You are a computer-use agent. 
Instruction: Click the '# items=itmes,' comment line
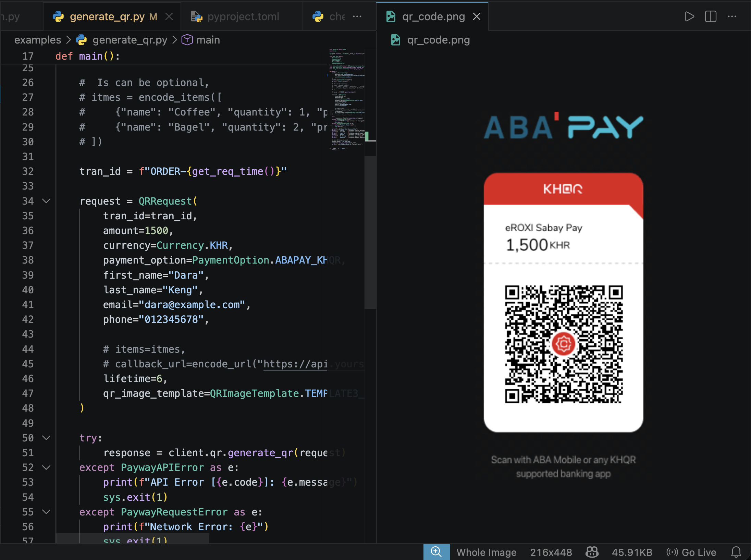coord(144,349)
